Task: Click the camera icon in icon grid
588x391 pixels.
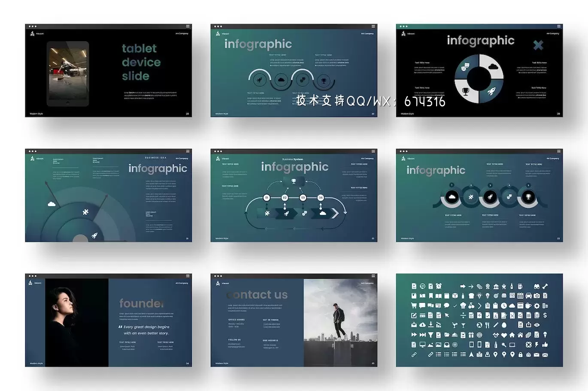Action: [x=536, y=296]
